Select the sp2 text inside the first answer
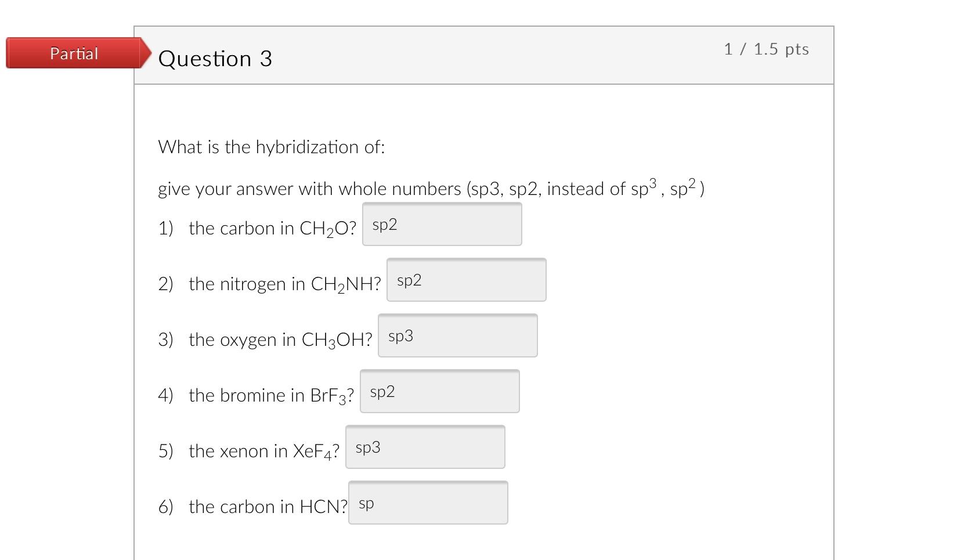 pyautogui.click(x=384, y=224)
